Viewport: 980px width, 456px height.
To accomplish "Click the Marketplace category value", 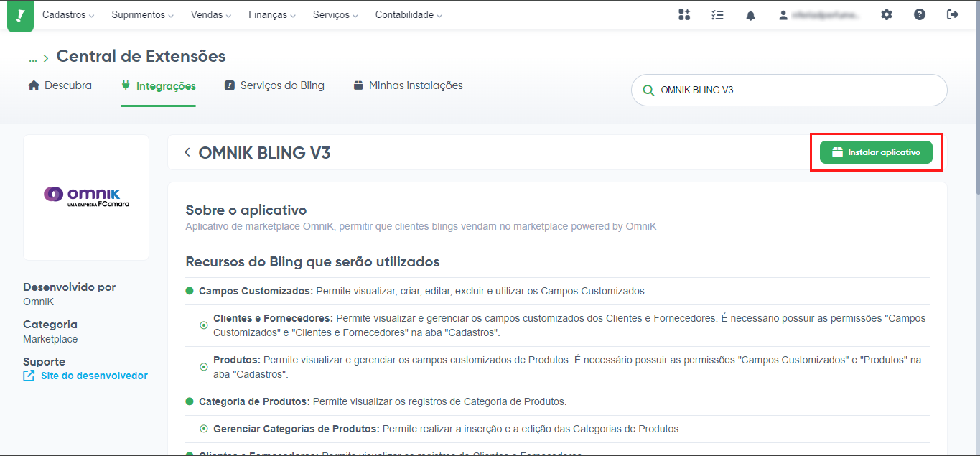I will coord(50,339).
